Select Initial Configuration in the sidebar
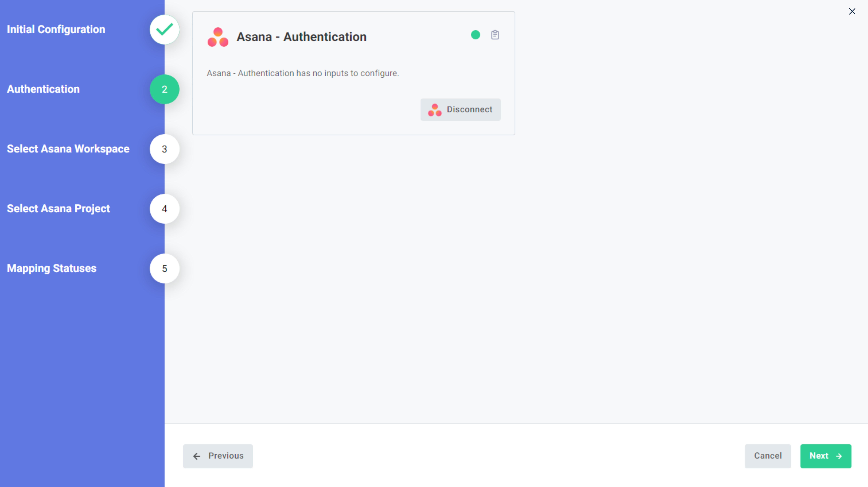This screenshot has height=487, width=868. (x=56, y=29)
